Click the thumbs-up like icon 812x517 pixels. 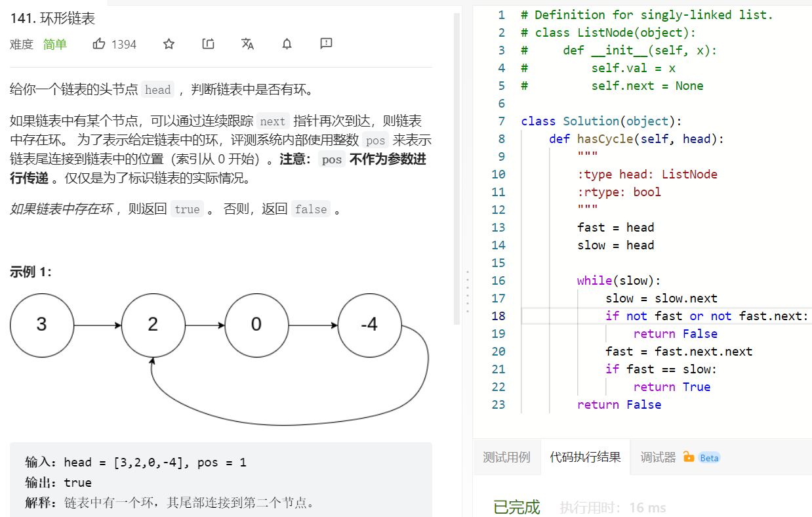98,43
